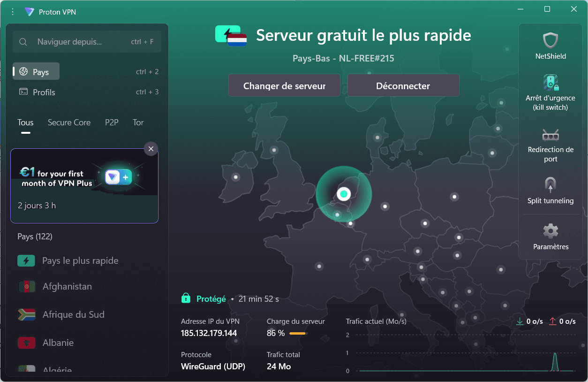Switch to the Tous tab
This screenshot has width=588, height=382.
pyautogui.click(x=25, y=122)
